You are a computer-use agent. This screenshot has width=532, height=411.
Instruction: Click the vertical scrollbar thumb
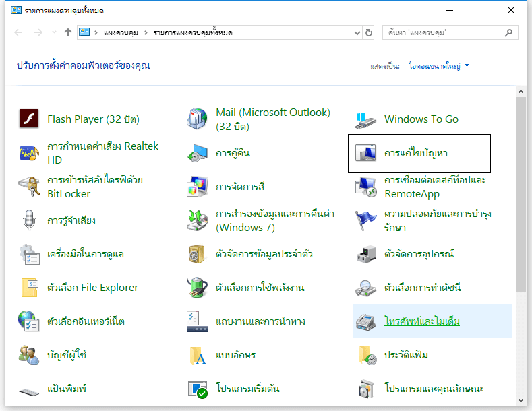point(521,194)
